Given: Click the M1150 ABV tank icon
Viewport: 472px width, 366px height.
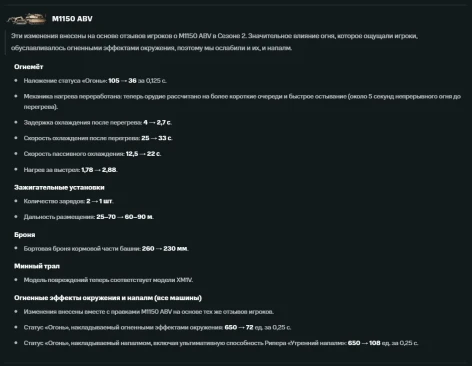Looking at the screenshot, I should (x=27, y=19).
